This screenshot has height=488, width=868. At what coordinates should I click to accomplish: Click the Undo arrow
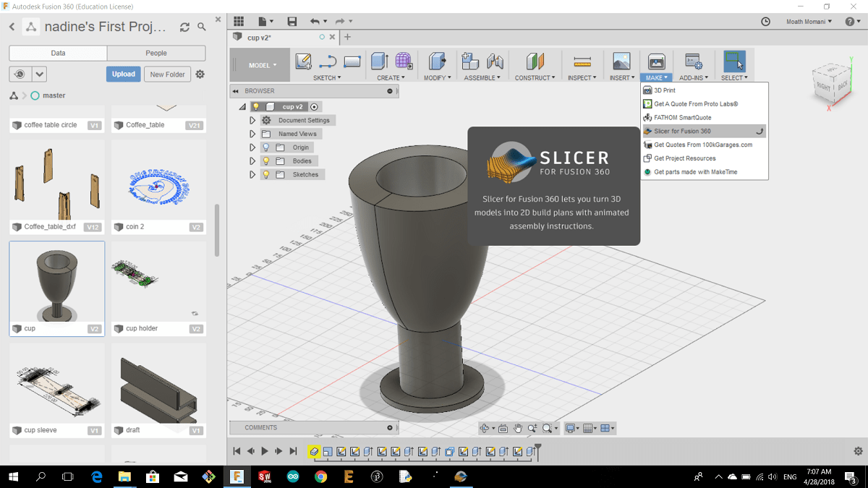pos(315,21)
